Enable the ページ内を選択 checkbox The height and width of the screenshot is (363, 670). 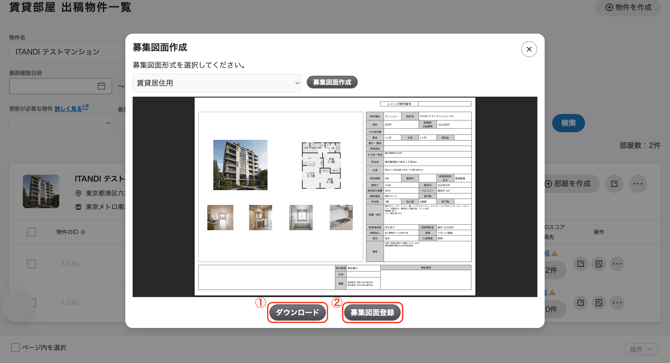coord(15,348)
